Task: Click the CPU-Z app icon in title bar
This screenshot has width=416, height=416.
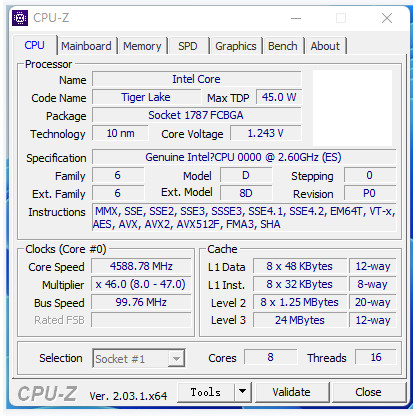Action: [x=20, y=18]
